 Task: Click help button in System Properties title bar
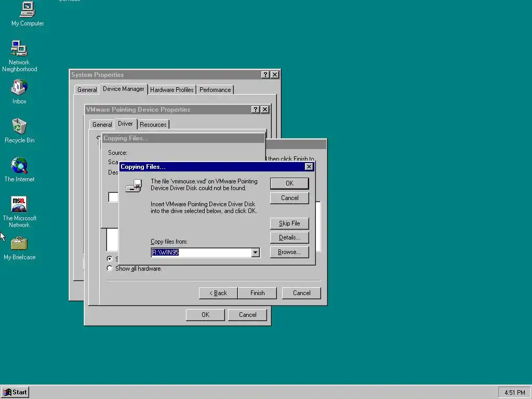coord(265,75)
